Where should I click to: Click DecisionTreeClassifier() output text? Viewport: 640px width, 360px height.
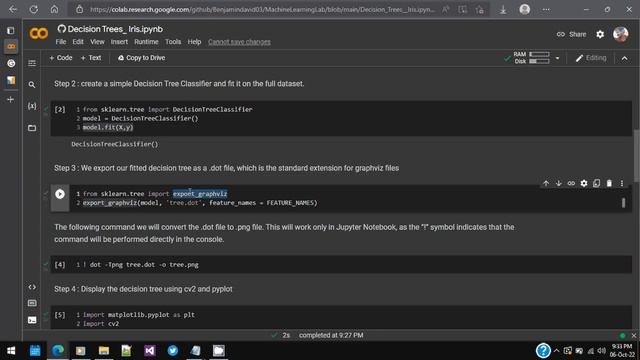pyautogui.click(x=115, y=144)
